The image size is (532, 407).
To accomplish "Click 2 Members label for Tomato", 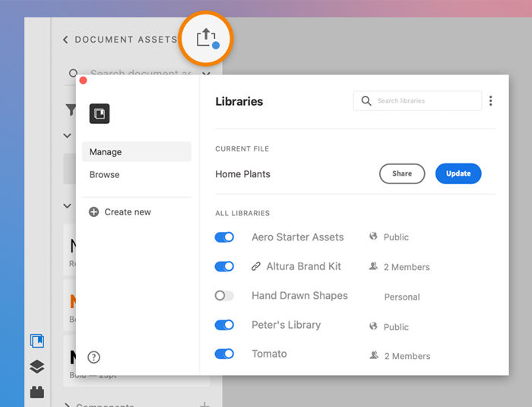I will (x=407, y=356).
